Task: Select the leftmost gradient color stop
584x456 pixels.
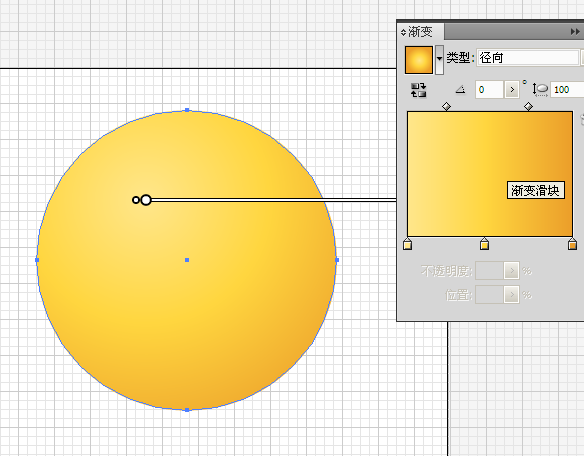Action: (x=407, y=244)
